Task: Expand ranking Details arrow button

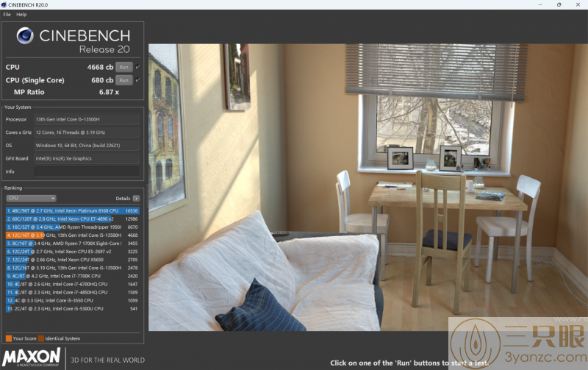Action: click(136, 198)
